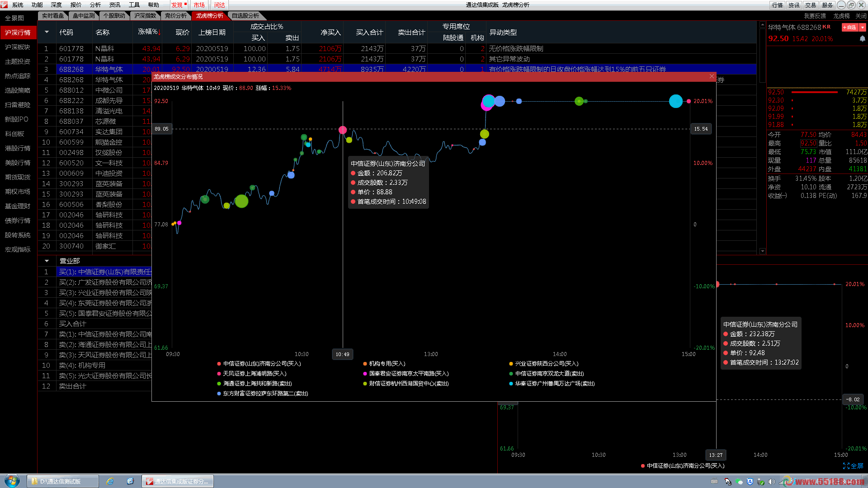
Task: Click stock table scrollbar up arrow
Action: [763, 25]
